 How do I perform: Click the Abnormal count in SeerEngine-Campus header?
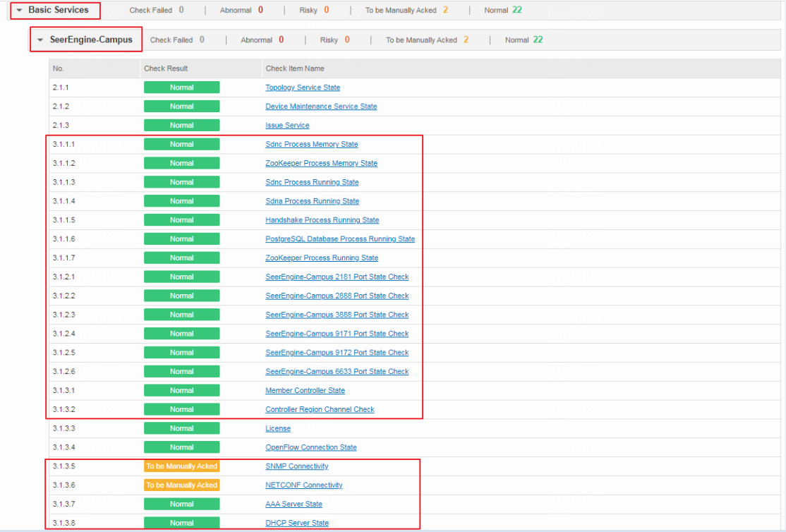(282, 40)
